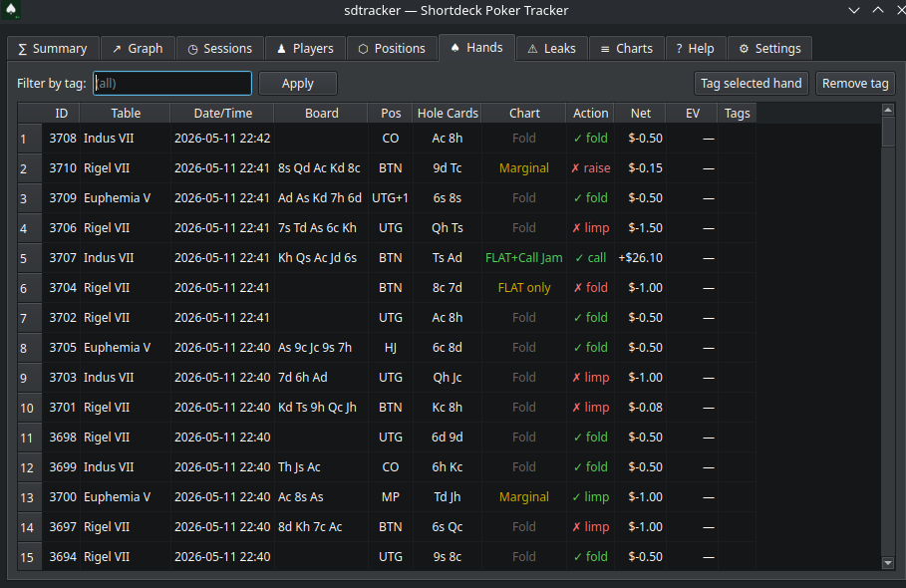Screen dimensions: 906x588
Task: Click the scrollbar down arrow in hands table
Action: pyautogui.click(x=888, y=563)
